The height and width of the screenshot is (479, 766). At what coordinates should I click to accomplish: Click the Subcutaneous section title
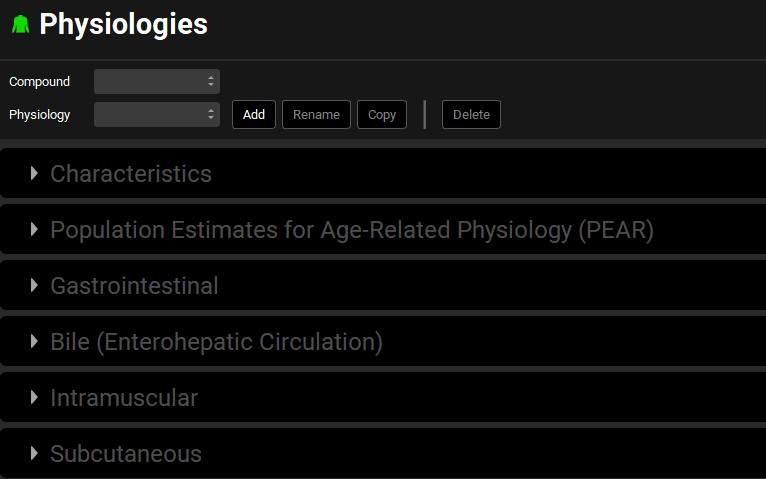pyautogui.click(x=126, y=454)
